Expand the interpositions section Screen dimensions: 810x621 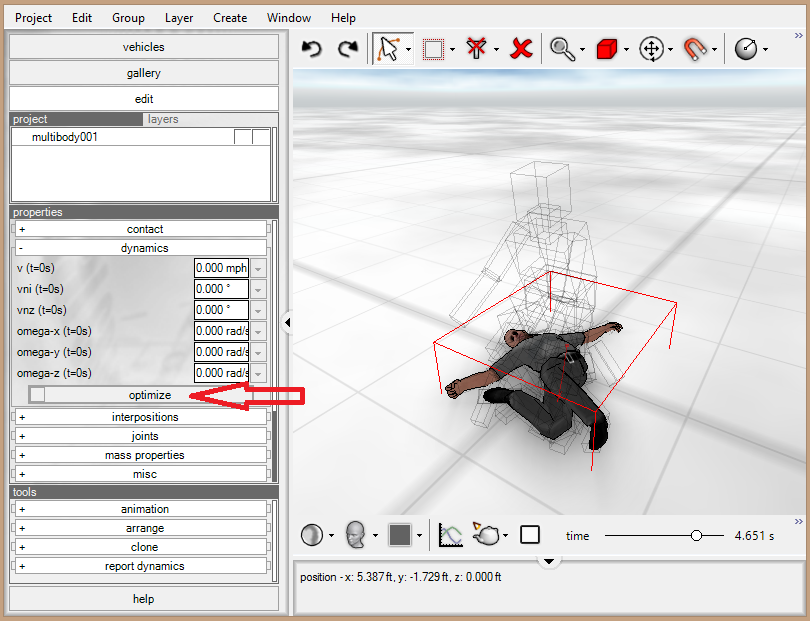141,417
